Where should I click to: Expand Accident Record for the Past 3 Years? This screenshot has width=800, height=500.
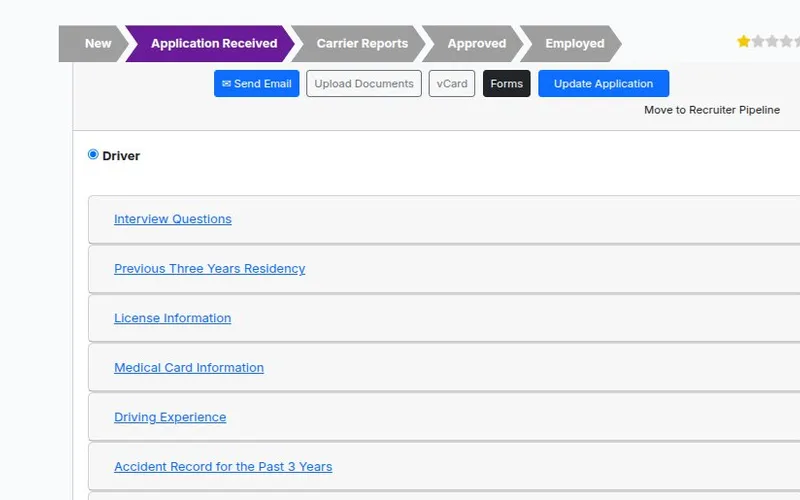(x=223, y=466)
